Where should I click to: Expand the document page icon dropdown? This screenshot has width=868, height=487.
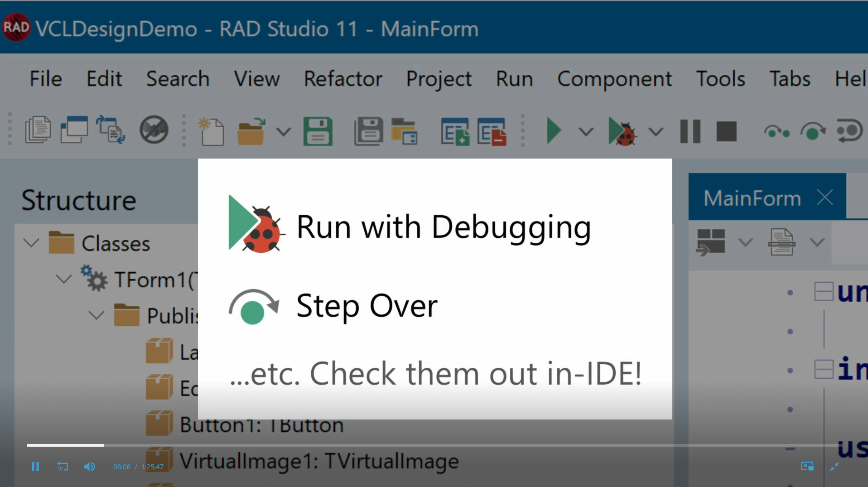[x=817, y=242]
